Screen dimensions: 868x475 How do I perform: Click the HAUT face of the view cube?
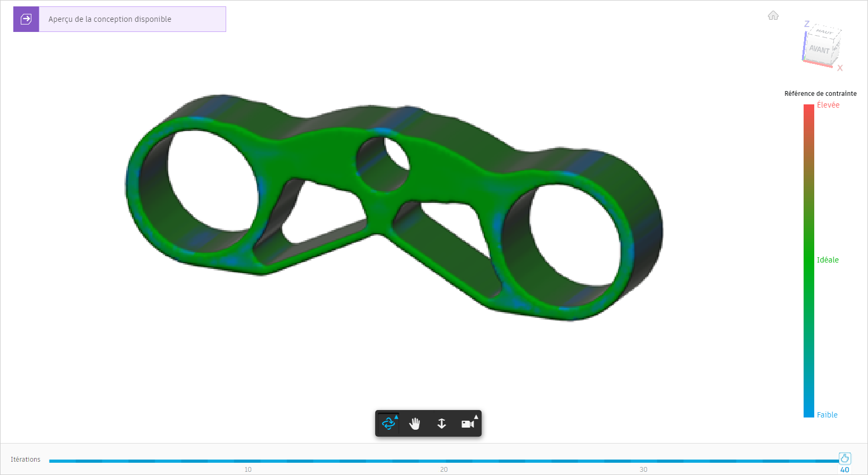click(824, 32)
